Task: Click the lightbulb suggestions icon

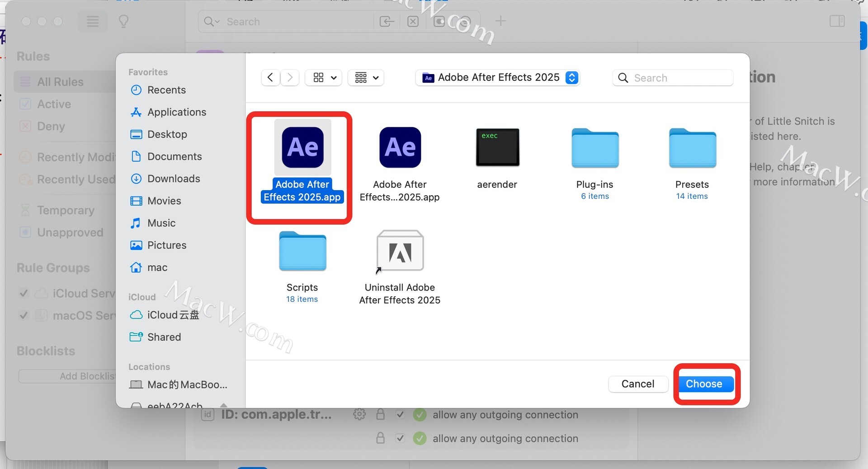Action: [x=123, y=21]
